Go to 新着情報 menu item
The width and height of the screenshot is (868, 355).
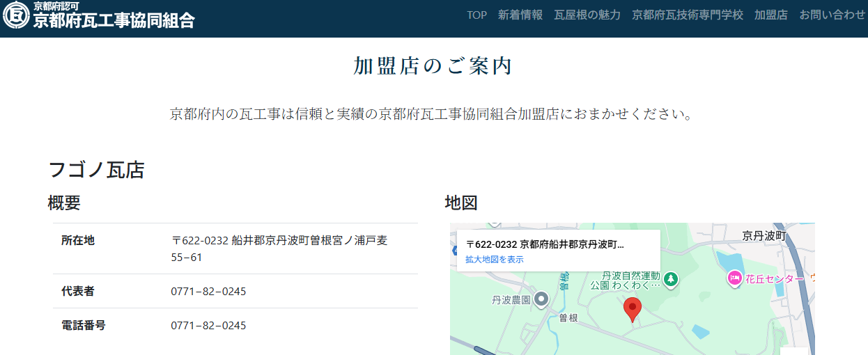coord(520,15)
